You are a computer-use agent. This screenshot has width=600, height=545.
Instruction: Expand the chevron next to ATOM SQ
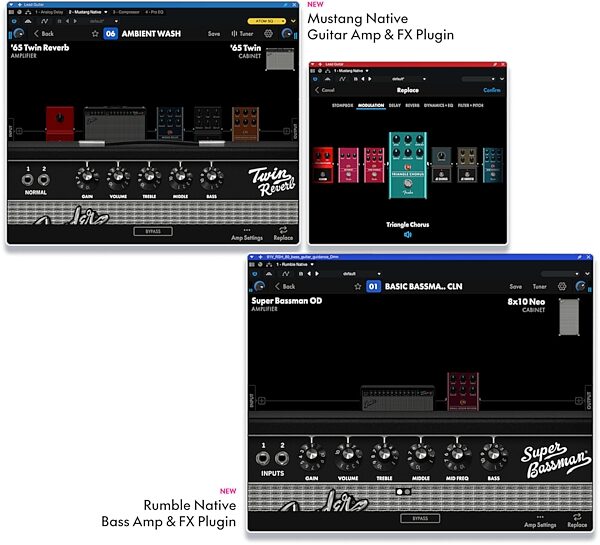(x=293, y=21)
